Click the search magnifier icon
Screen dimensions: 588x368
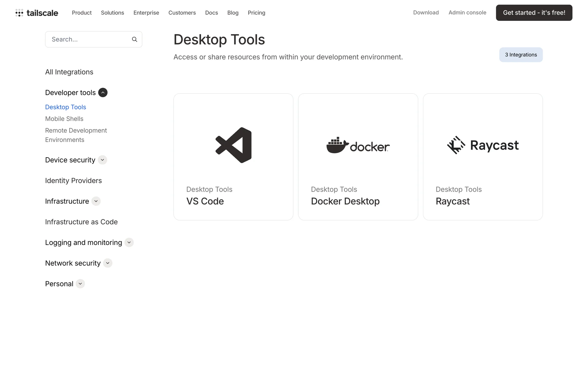[x=134, y=39]
